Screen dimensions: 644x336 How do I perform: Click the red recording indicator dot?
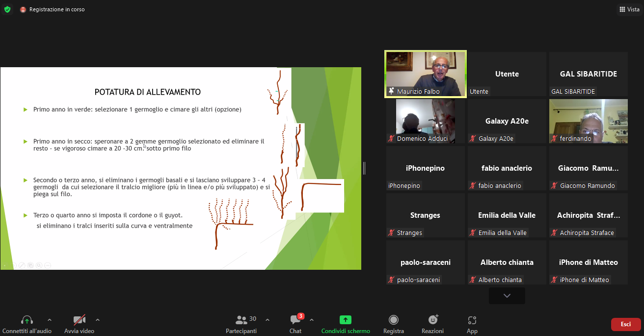click(x=23, y=10)
